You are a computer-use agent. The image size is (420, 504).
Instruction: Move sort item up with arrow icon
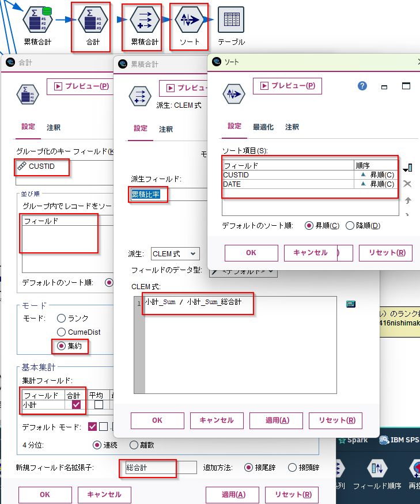pos(408,200)
